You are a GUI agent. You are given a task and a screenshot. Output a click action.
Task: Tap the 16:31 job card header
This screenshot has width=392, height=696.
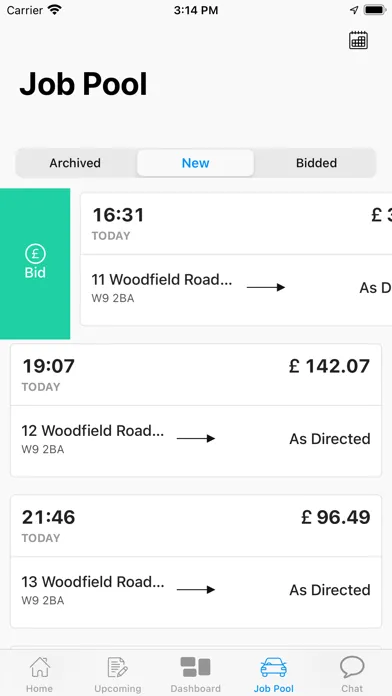236,224
